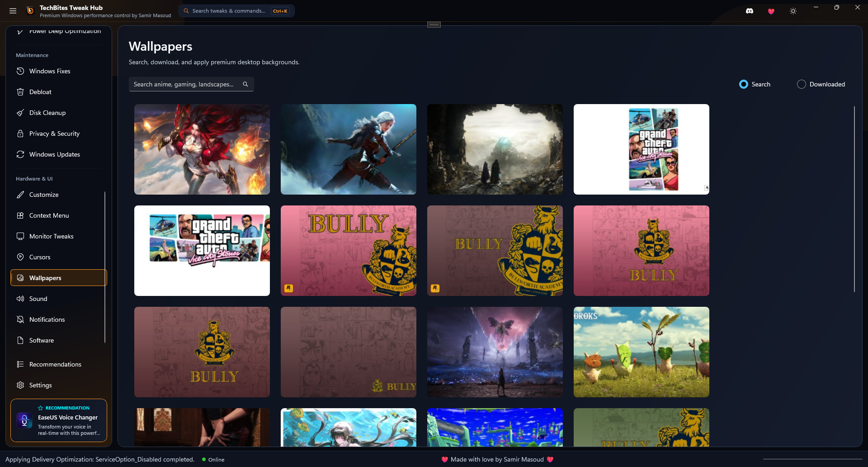
Task: Navigate to Monitor Tweaks
Action: pyautogui.click(x=59, y=236)
